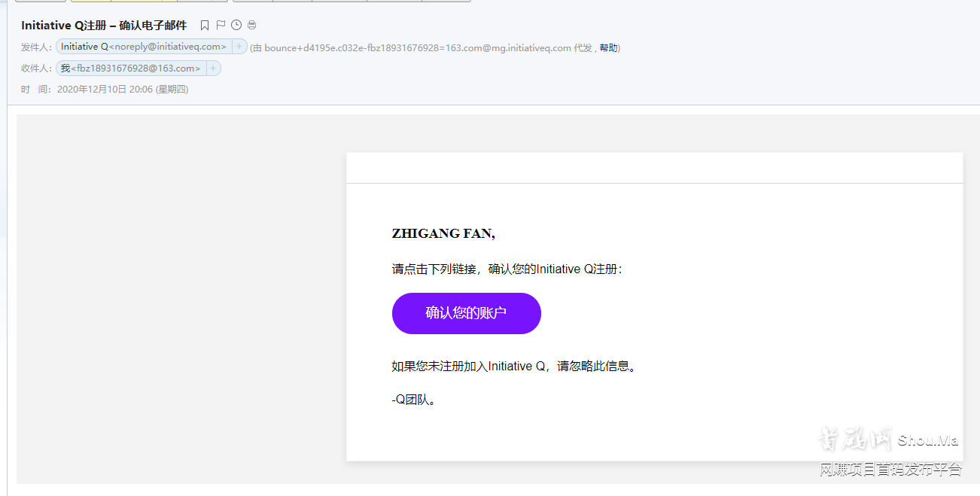The image size is (980, 496).
Task: Add sender Initiative Q to contacts via plus icon
Action: (239, 46)
